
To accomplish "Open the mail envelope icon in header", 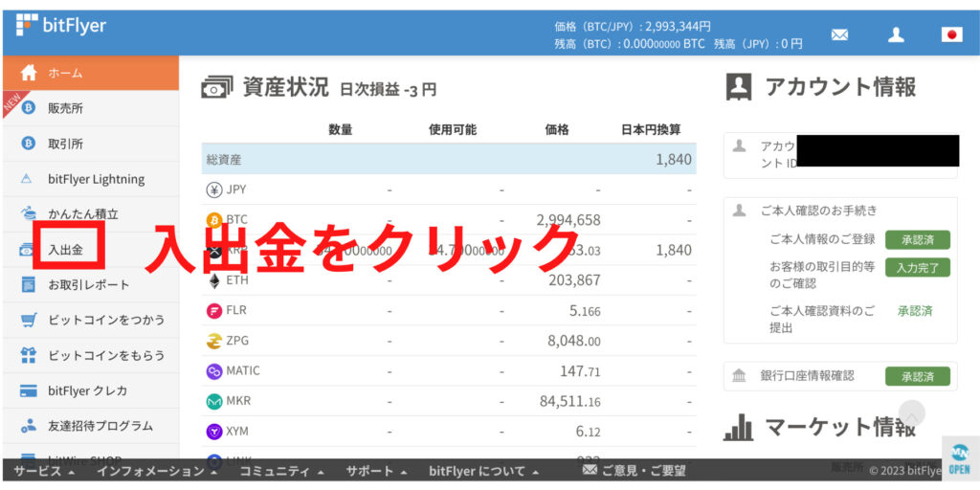I will pos(839,35).
